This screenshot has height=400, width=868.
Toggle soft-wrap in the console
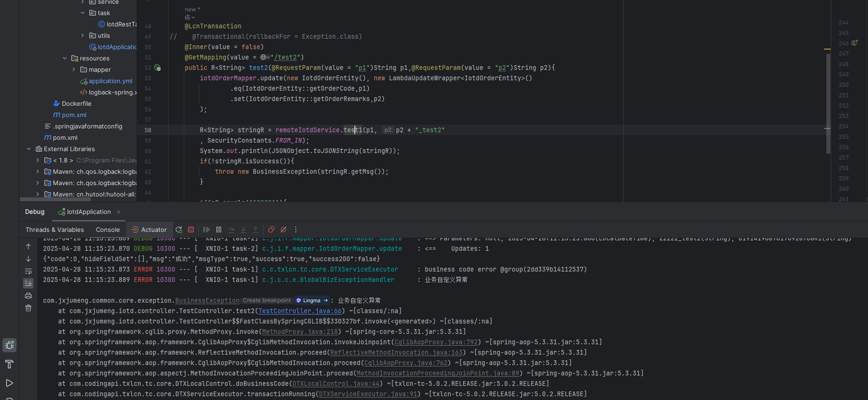28,271
